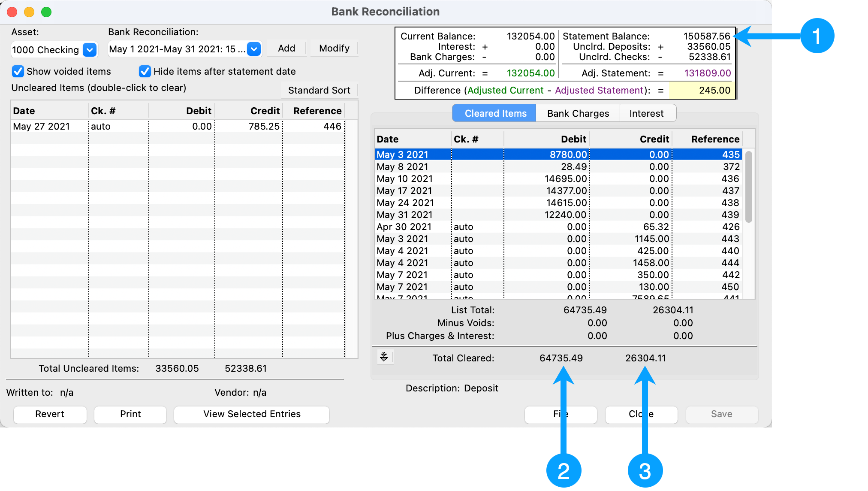The height and width of the screenshot is (491, 868).
Task: Click the red close window button
Action: [12, 12]
